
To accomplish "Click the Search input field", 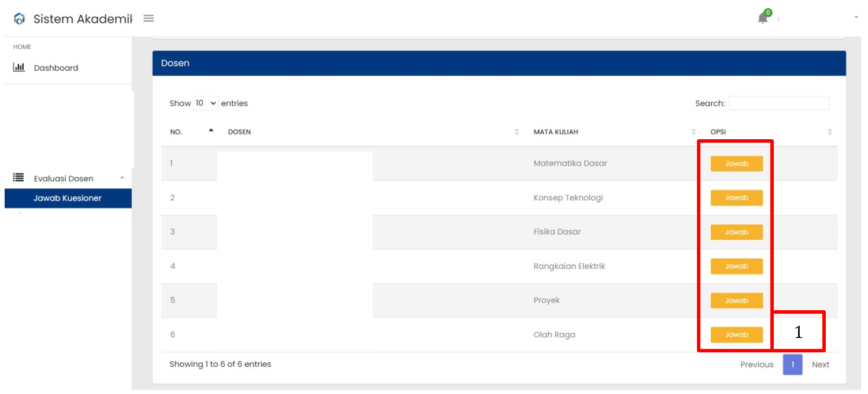I will click(778, 103).
